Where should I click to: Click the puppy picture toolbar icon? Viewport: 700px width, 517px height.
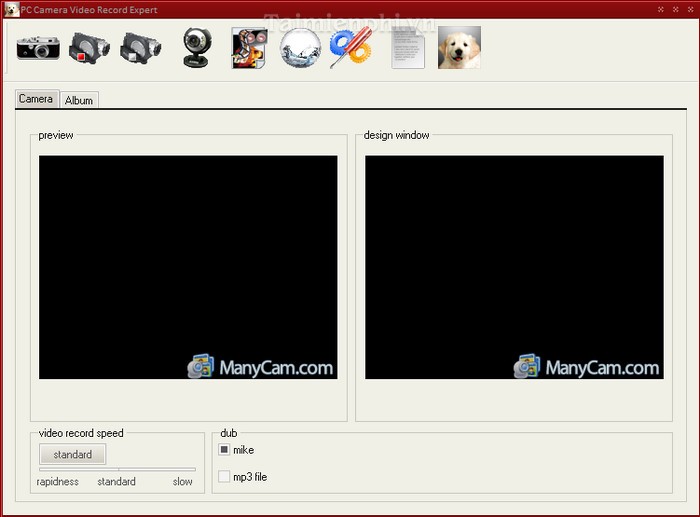pos(459,47)
